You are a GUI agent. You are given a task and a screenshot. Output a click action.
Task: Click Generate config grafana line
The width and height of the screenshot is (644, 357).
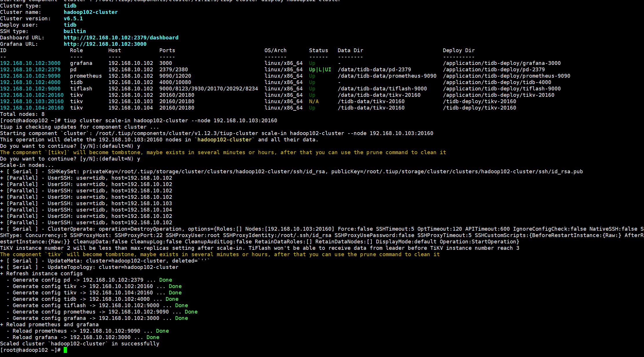click(x=97, y=318)
